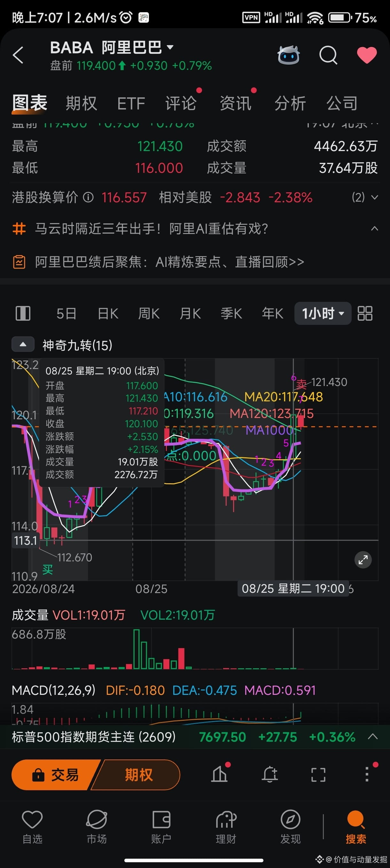
Task: Tap the MACD(12,26,9) indicator label
Action: pyautogui.click(x=54, y=690)
